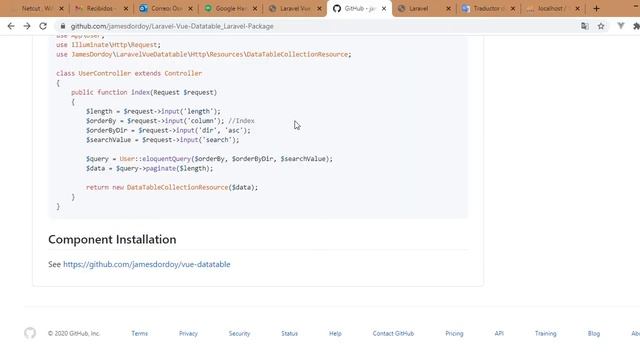Open the Contact GitHub footer link
Screen dimensions: 640x360
(x=393, y=333)
